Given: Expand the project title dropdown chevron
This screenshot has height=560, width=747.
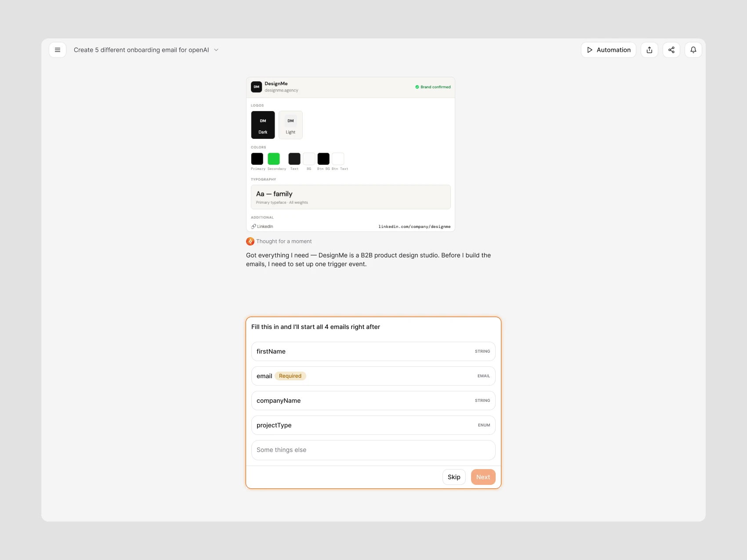Looking at the screenshot, I should [216, 50].
